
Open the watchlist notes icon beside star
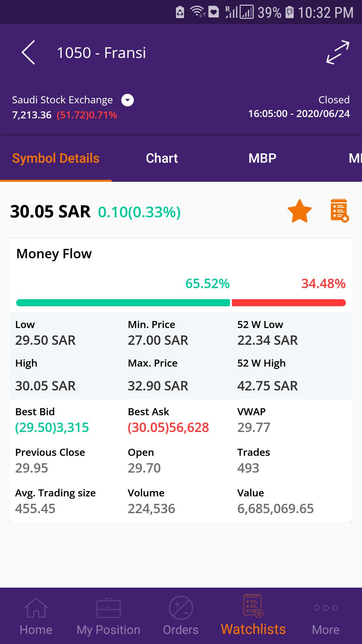pyautogui.click(x=340, y=211)
